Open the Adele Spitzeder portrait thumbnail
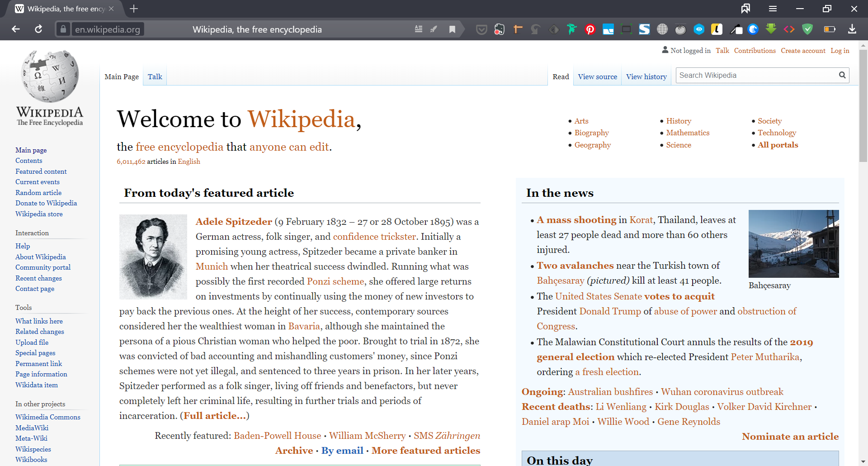 153,257
